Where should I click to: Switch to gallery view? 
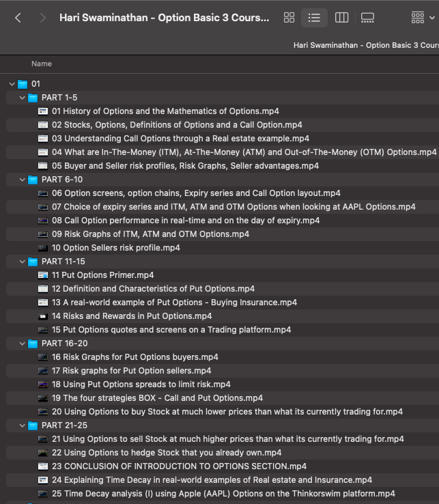point(367,18)
